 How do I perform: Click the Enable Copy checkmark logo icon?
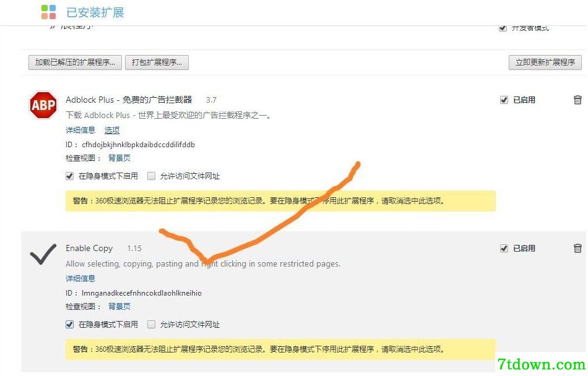(43, 254)
